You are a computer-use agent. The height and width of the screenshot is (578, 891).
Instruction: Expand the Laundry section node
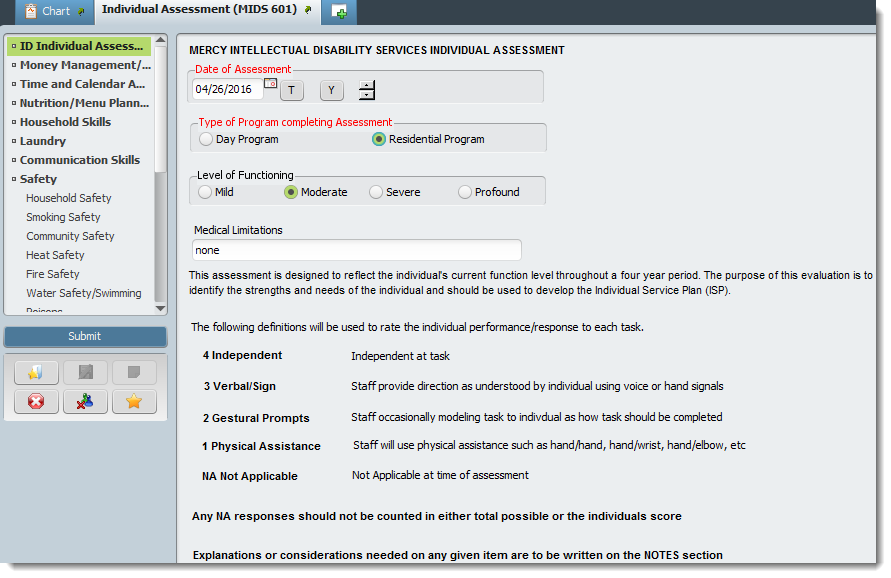click(14, 141)
